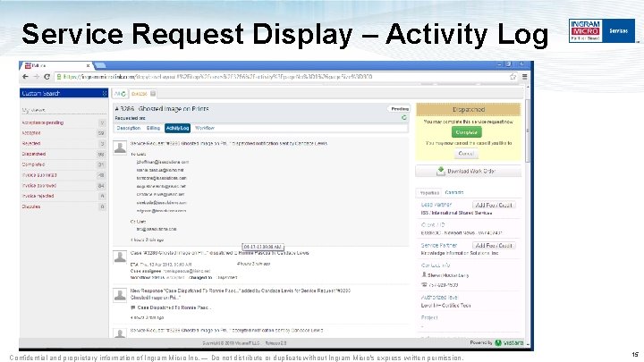This screenshot has height=362, width=644.
Task: Click Add Fee / Credit for Lead Partner
Action: click(494, 205)
